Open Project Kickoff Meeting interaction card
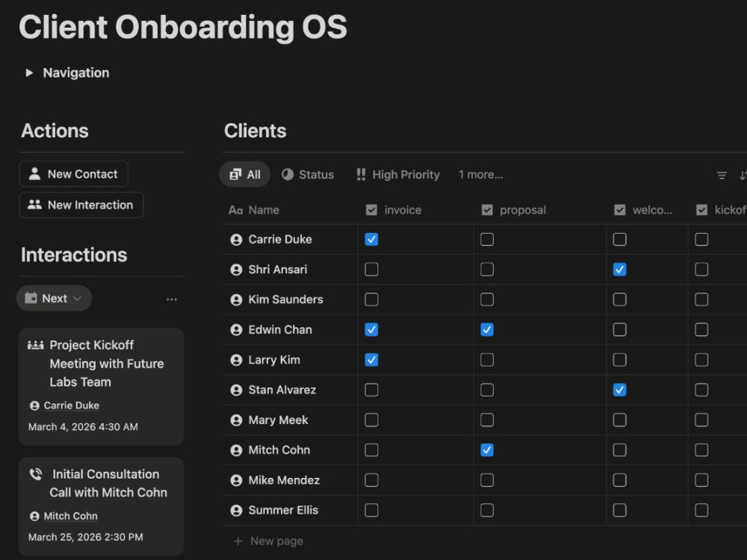The width and height of the screenshot is (747, 560). (x=101, y=387)
